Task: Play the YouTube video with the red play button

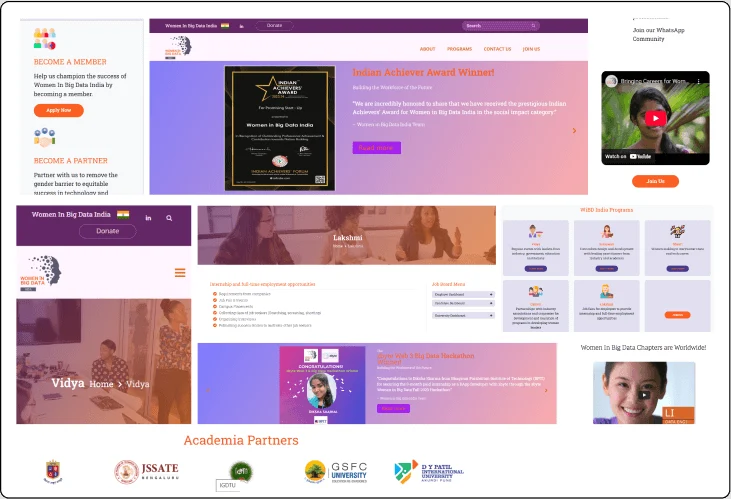Action: point(655,118)
